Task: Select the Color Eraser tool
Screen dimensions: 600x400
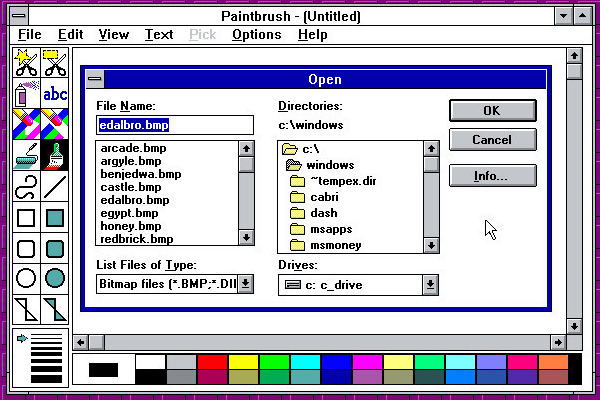Action: (26, 124)
